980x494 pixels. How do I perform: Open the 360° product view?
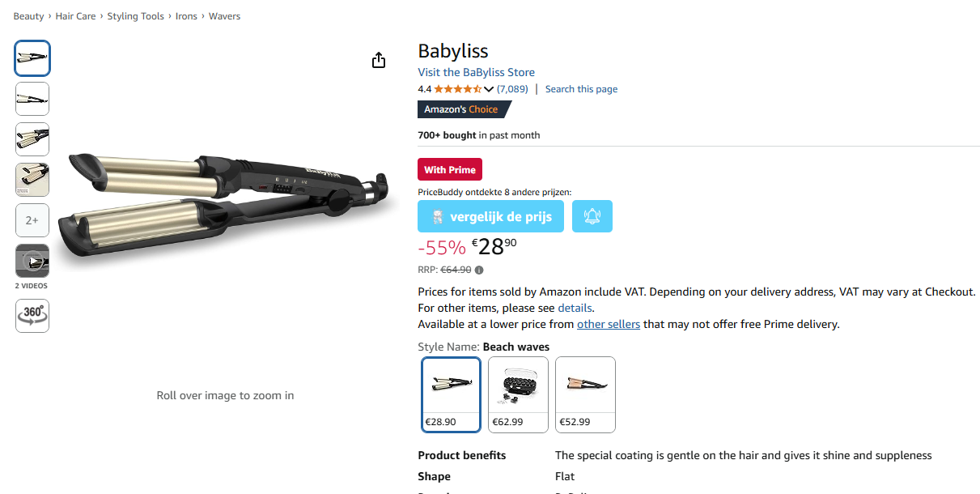coord(32,315)
